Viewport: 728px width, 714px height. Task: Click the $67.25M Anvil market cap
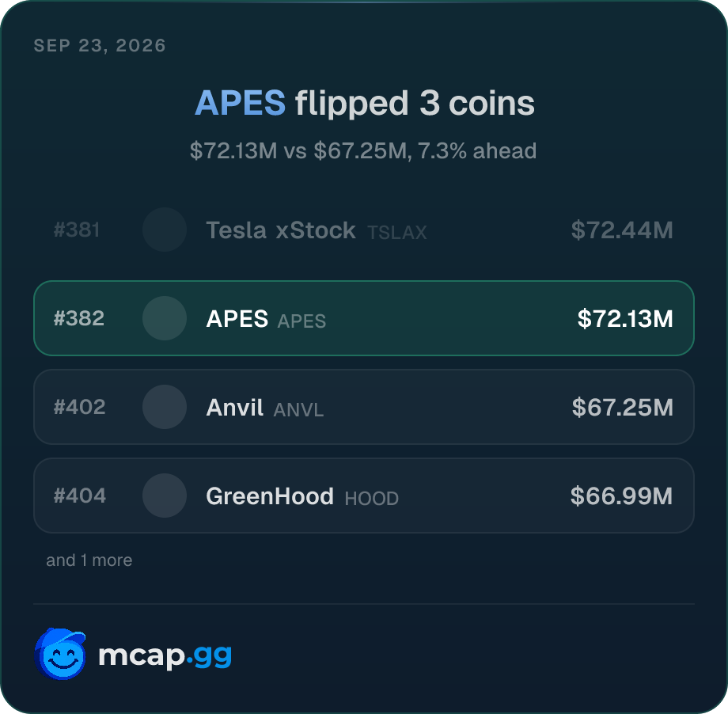pyautogui.click(x=622, y=408)
